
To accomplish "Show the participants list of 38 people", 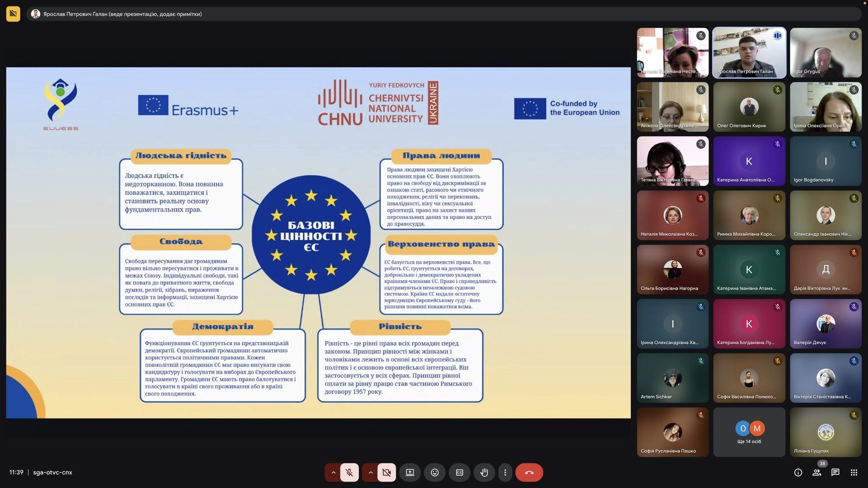I will click(817, 472).
